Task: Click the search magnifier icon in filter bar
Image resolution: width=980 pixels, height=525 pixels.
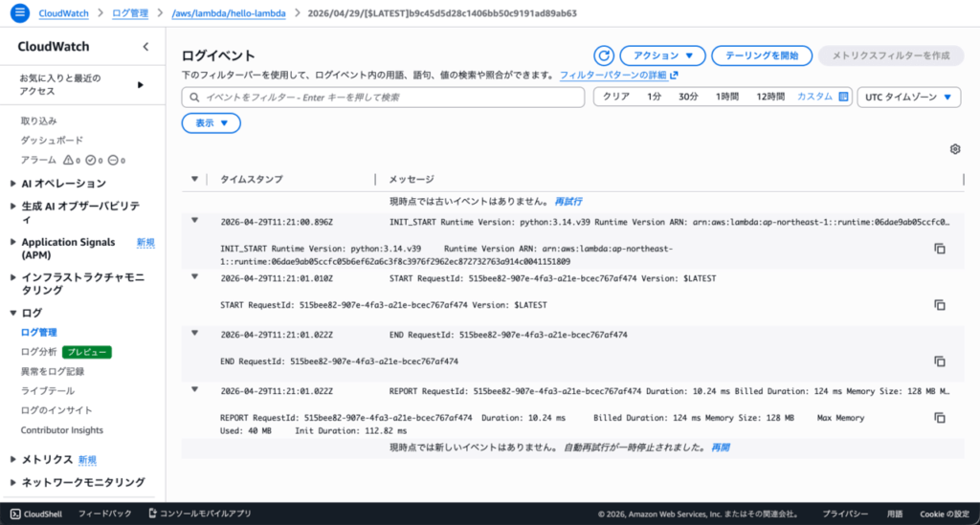Action: [x=194, y=98]
